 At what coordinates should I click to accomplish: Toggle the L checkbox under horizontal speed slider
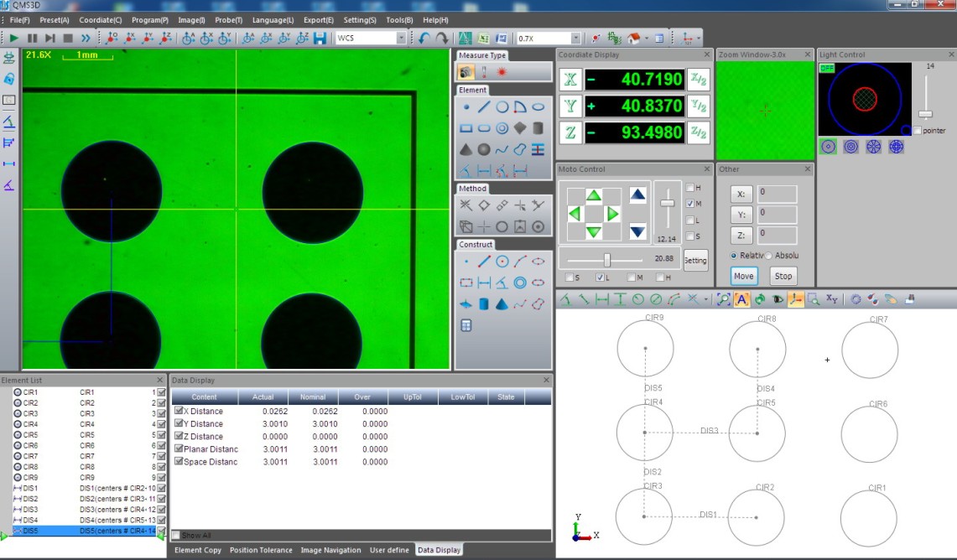tap(600, 277)
